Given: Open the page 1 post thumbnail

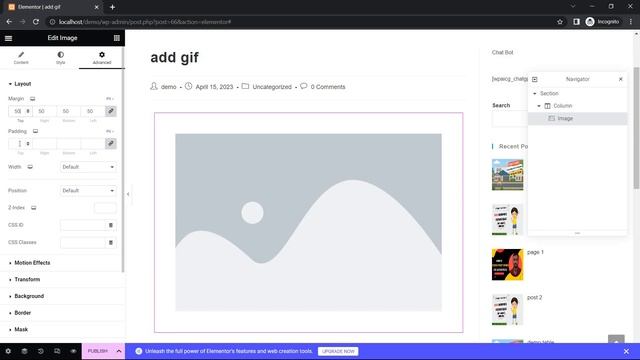Looking at the screenshot, I should (x=507, y=264).
